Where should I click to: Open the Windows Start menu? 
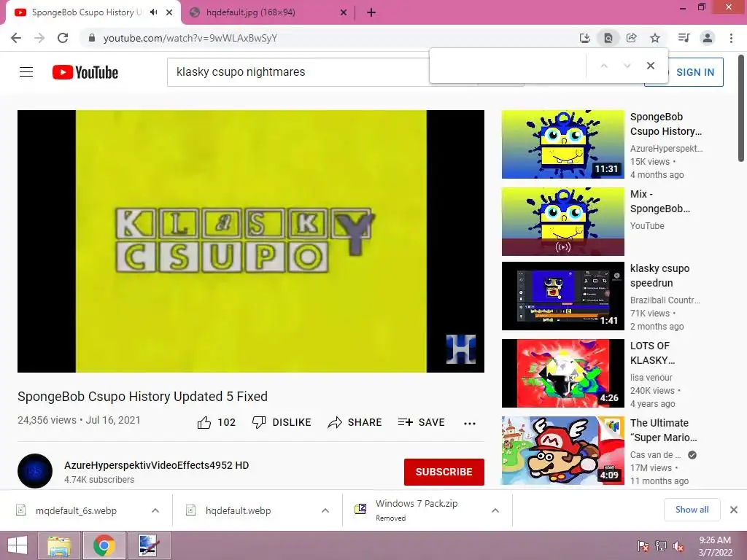tap(18, 545)
